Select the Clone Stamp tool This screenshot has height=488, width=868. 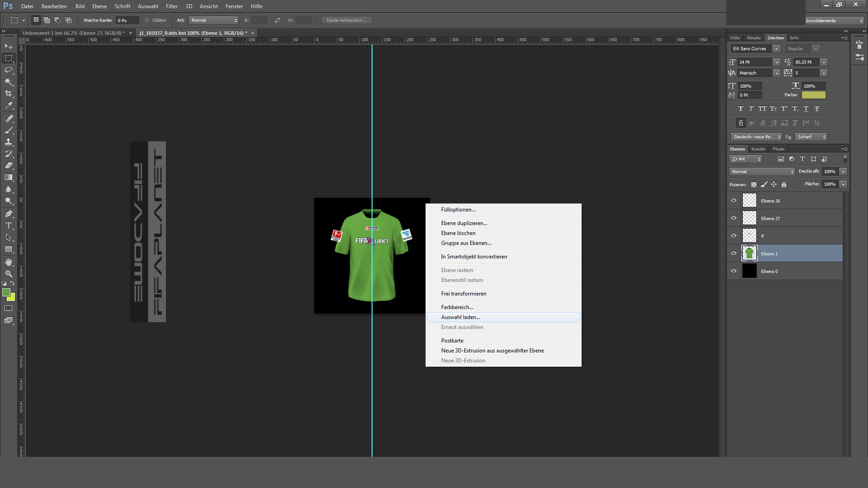pos(9,142)
